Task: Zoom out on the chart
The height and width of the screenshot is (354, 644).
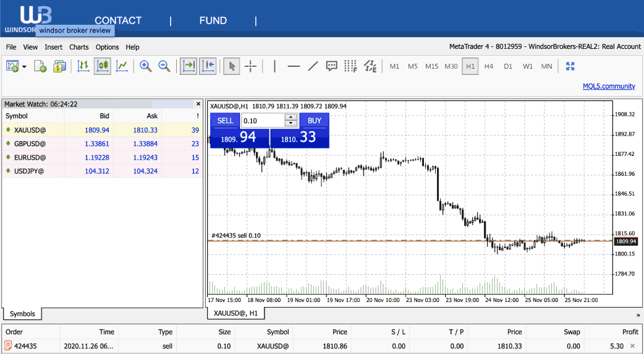Action: [164, 66]
